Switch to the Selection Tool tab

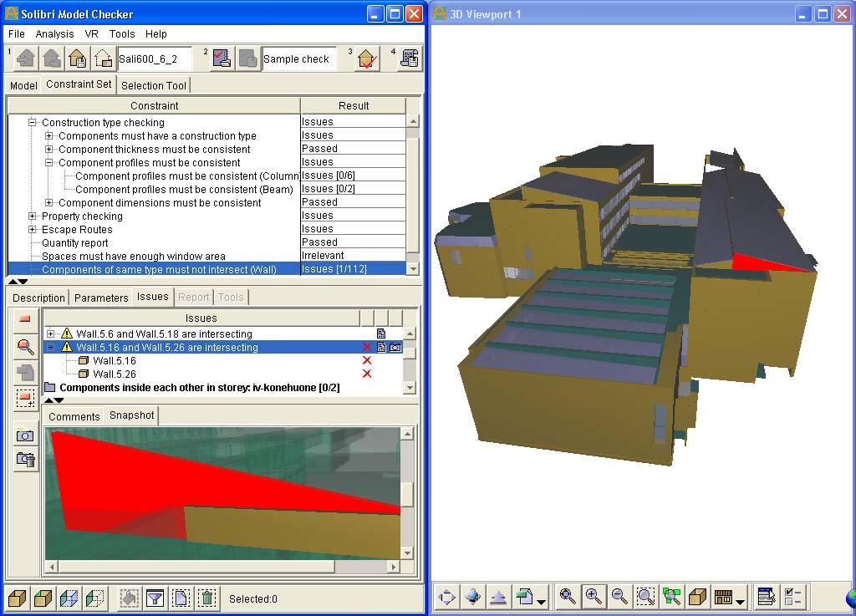point(154,85)
